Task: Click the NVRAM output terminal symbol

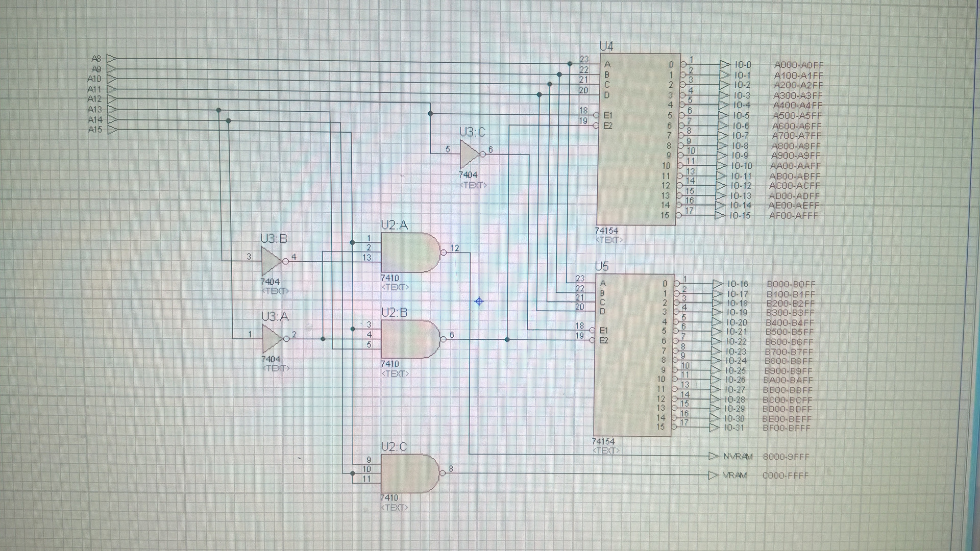Action: click(x=714, y=456)
